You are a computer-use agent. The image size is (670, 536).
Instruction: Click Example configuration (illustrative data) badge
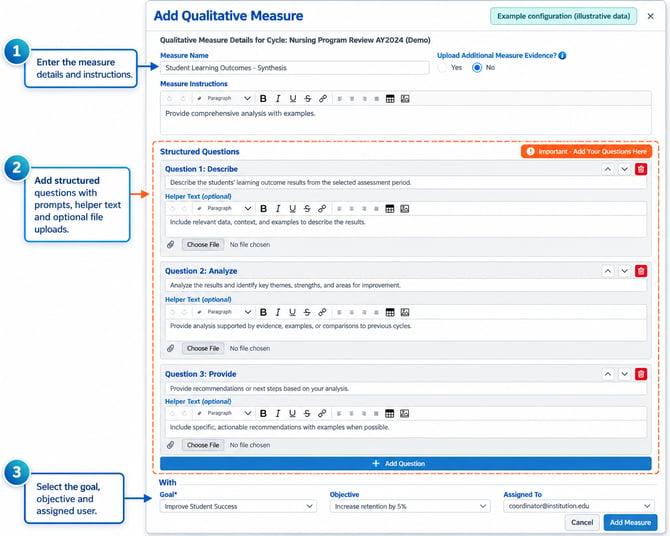coord(563,16)
